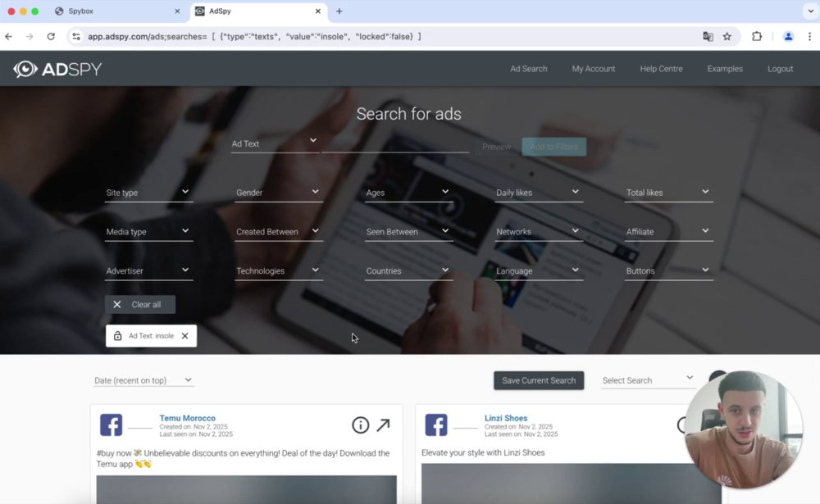Image resolution: width=820 pixels, height=504 pixels.
Task: Close the AdSpy tab
Action: pyautogui.click(x=318, y=11)
